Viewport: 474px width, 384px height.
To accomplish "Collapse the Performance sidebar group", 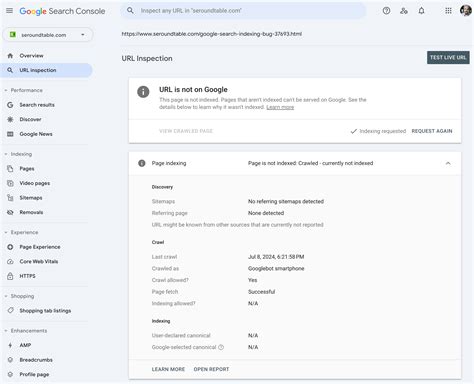I will pos(6,90).
